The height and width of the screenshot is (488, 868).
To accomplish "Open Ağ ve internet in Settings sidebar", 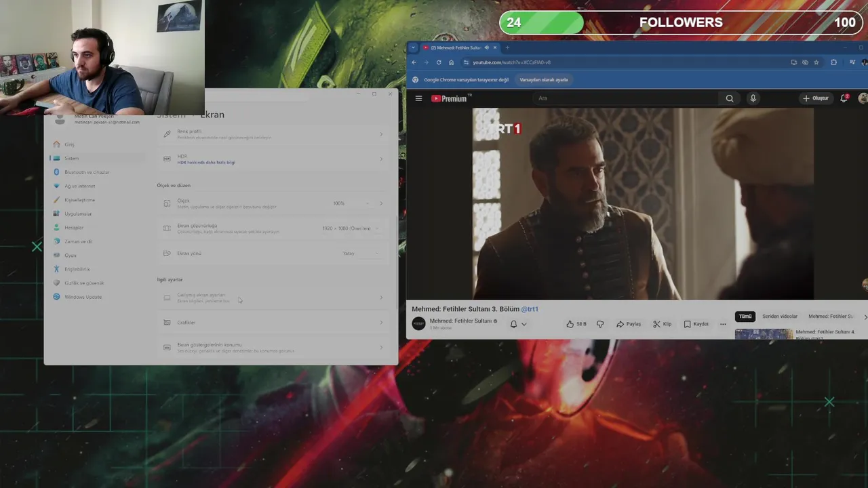I will [96, 186].
